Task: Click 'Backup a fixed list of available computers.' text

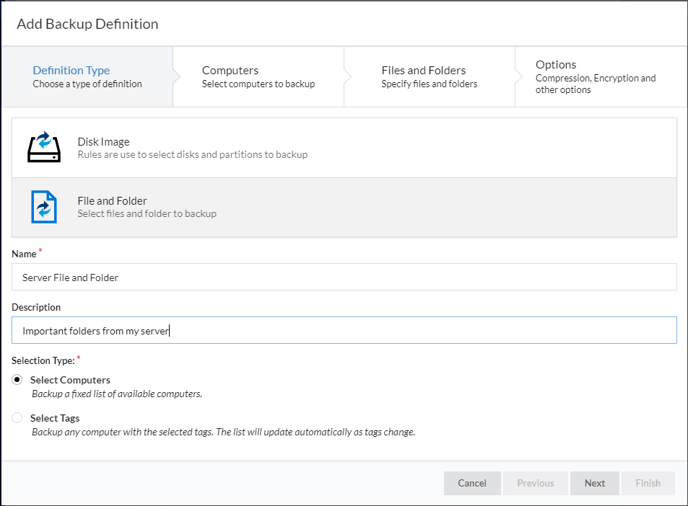Action: (117, 394)
